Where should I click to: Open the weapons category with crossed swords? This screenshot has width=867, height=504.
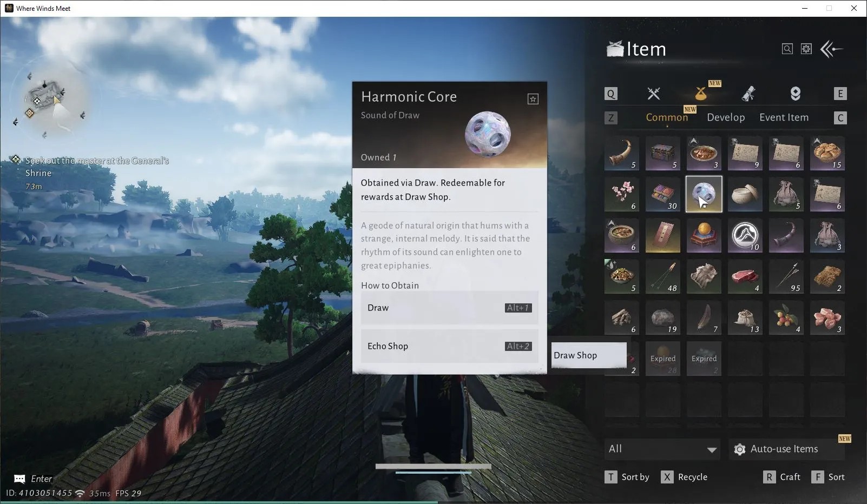click(x=654, y=94)
